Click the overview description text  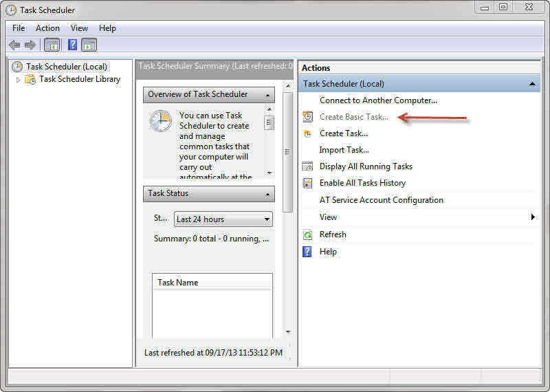215,146
